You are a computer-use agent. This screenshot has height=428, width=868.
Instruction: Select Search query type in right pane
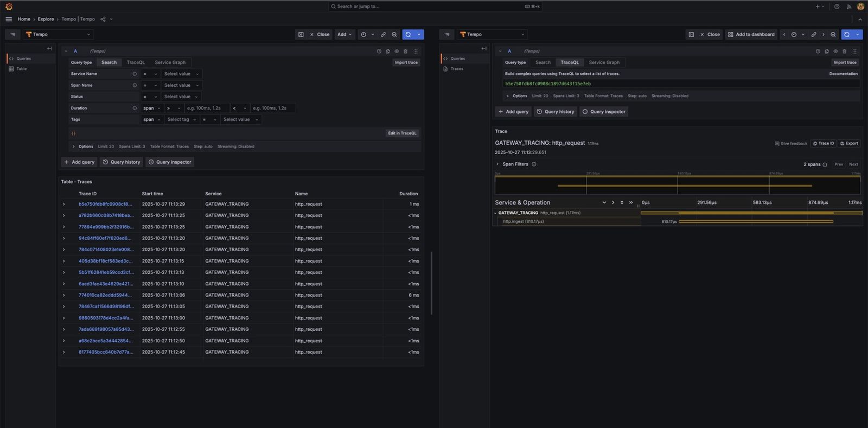point(543,62)
